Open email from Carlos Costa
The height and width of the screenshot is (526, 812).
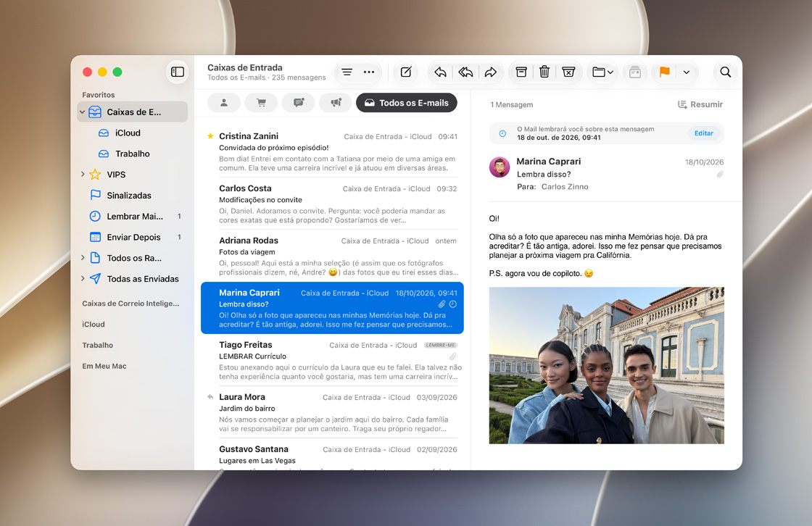pyautogui.click(x=332, y=204)
